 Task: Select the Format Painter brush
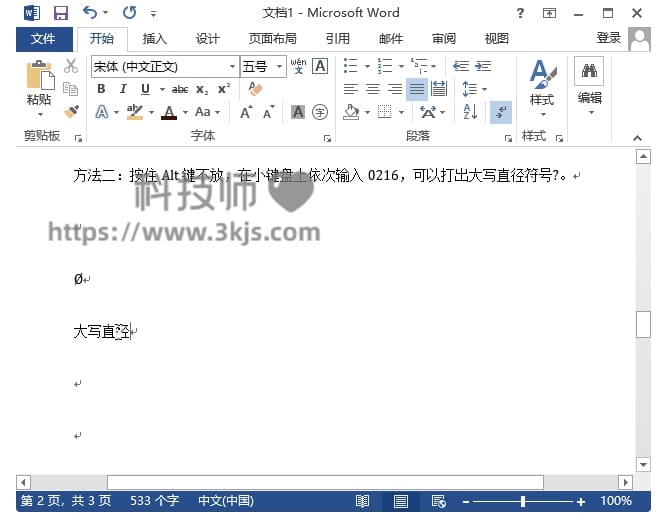click(x=71, y=112)
